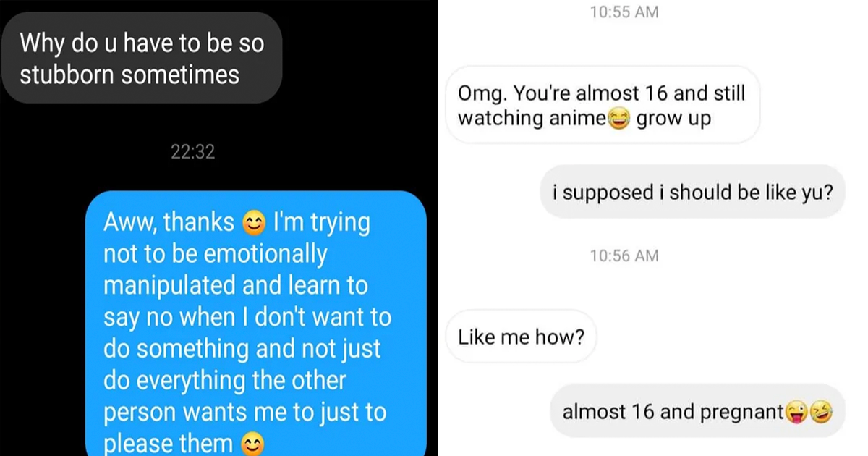The height and width of the screenshot is (456, 868).
Task: Tap the 10:55 AM timestamp
Action: (x=624, y=12)
